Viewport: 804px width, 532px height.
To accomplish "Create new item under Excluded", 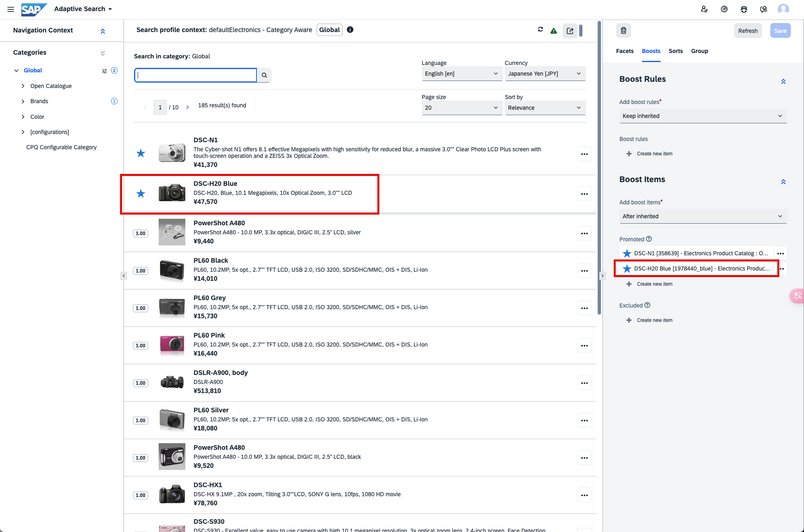I will tap(649, 320).
